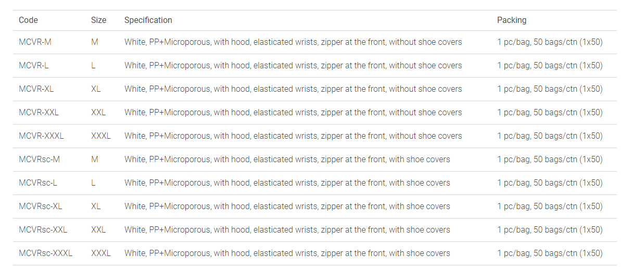The height and width of the screenshot is (267, 644).
Task: Click the MCVRsc-XXXL product code
Action: coord(45,253)
